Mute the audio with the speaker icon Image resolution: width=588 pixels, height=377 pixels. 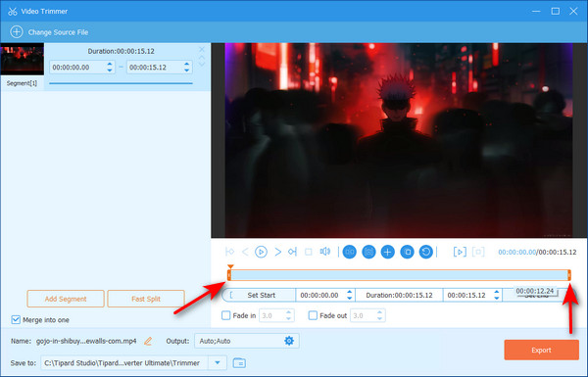[325, 252]
